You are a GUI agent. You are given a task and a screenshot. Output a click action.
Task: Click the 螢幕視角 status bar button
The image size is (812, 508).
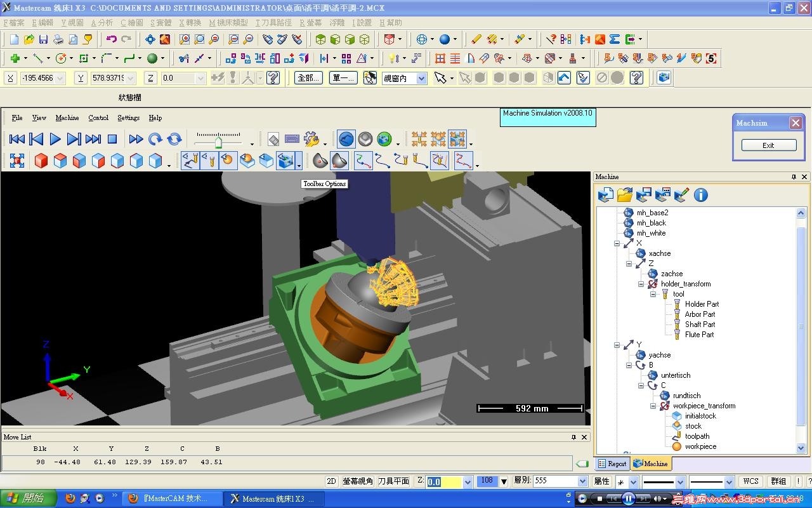(x=358, y=481)
